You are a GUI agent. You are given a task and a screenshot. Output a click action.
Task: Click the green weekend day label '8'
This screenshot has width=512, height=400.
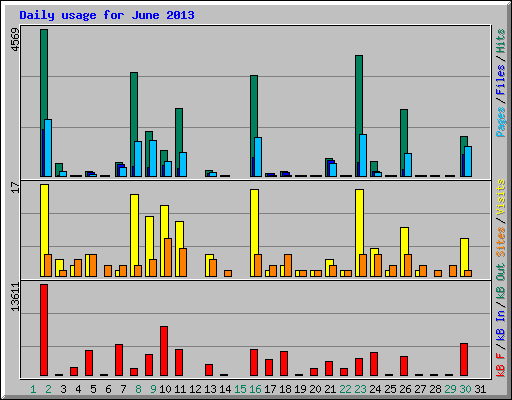point(138,389)
